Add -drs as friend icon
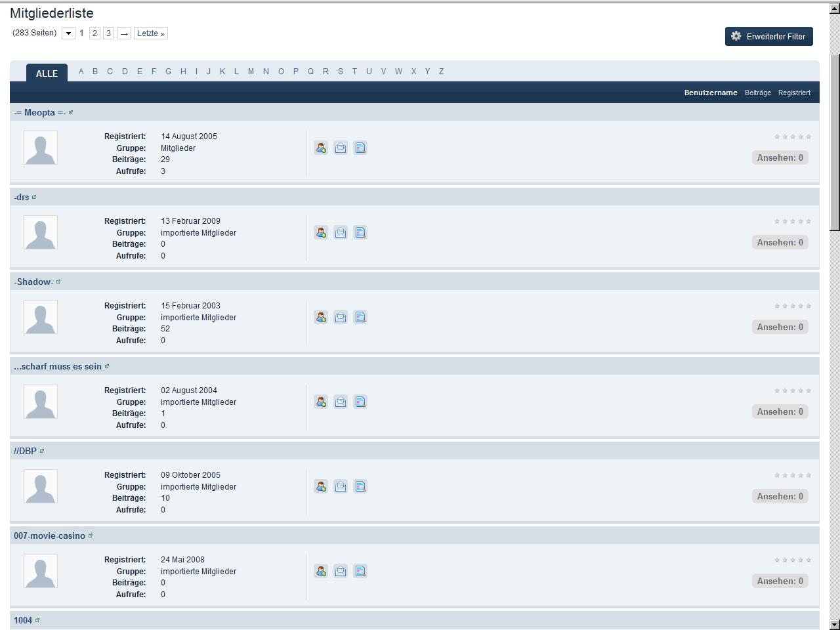 click(321, 232)
